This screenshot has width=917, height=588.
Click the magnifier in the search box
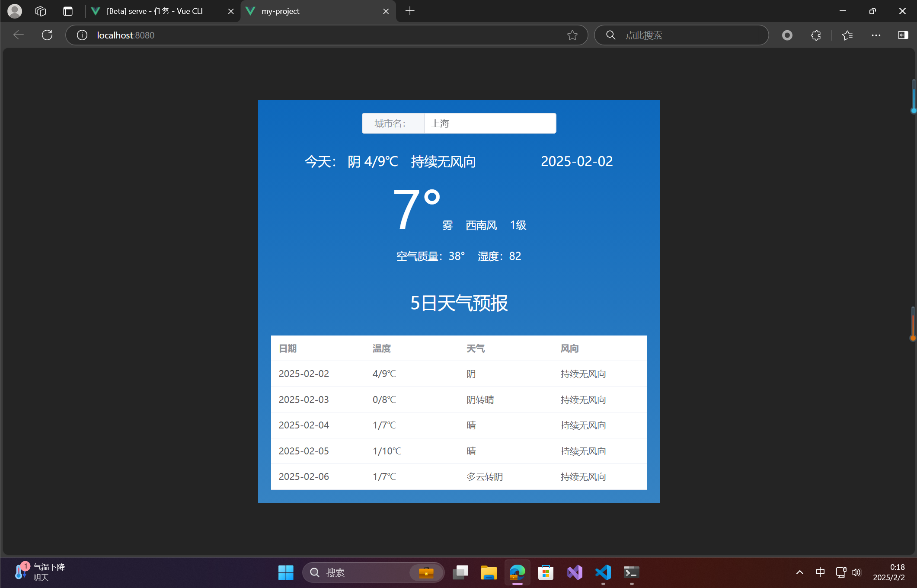[610, 35]
